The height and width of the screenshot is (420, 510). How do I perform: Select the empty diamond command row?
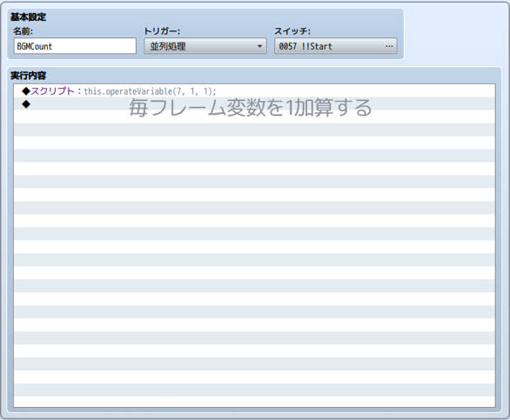point(254,104)
